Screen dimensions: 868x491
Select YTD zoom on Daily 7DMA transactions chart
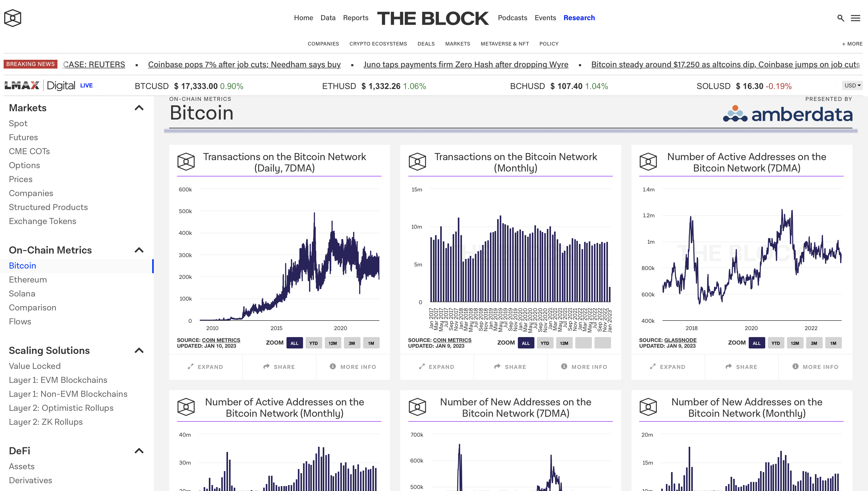313,343
